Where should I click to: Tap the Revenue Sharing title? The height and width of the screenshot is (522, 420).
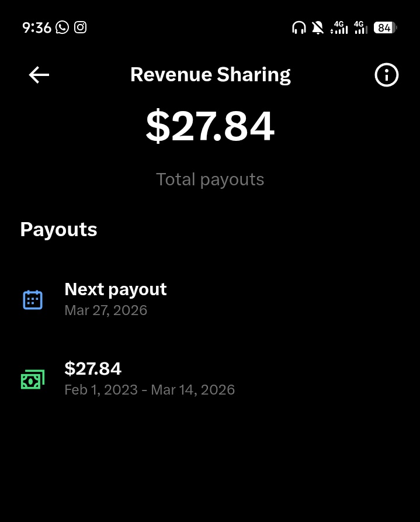(210, 75)
